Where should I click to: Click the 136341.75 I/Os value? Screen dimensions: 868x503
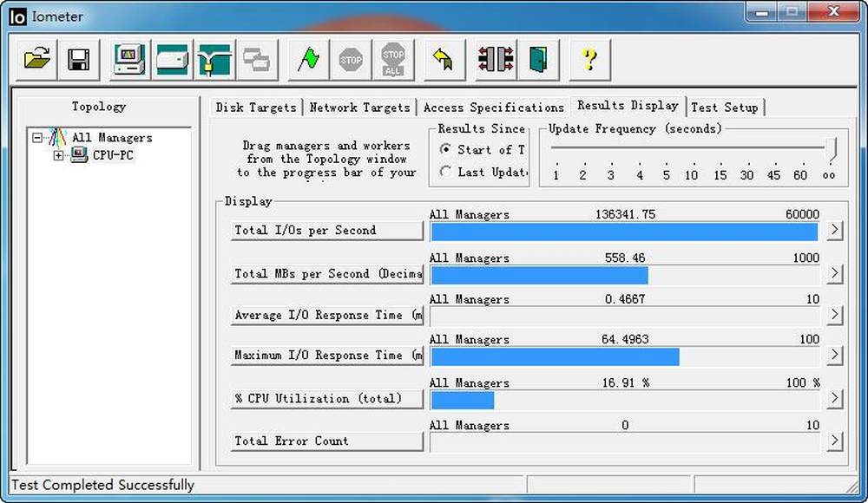coord(625,214)
